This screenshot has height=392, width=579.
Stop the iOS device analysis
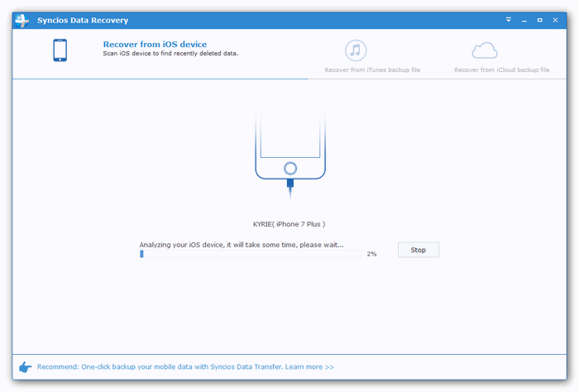click(418, 250)
